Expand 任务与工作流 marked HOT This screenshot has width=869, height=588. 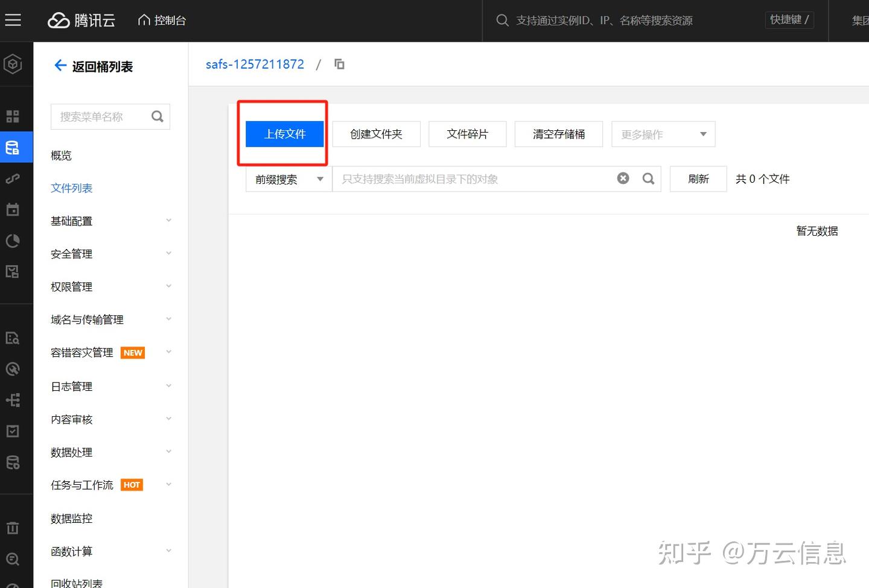coord(111,485)
